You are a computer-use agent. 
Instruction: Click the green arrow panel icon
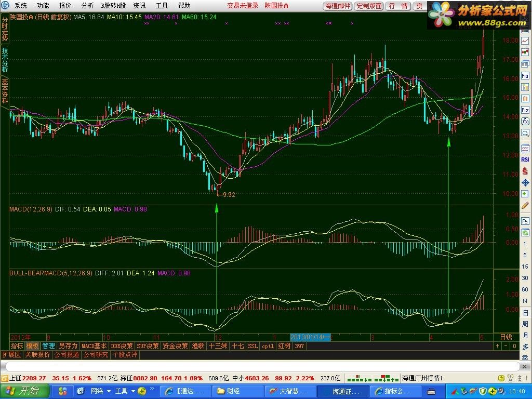point(525,194)
